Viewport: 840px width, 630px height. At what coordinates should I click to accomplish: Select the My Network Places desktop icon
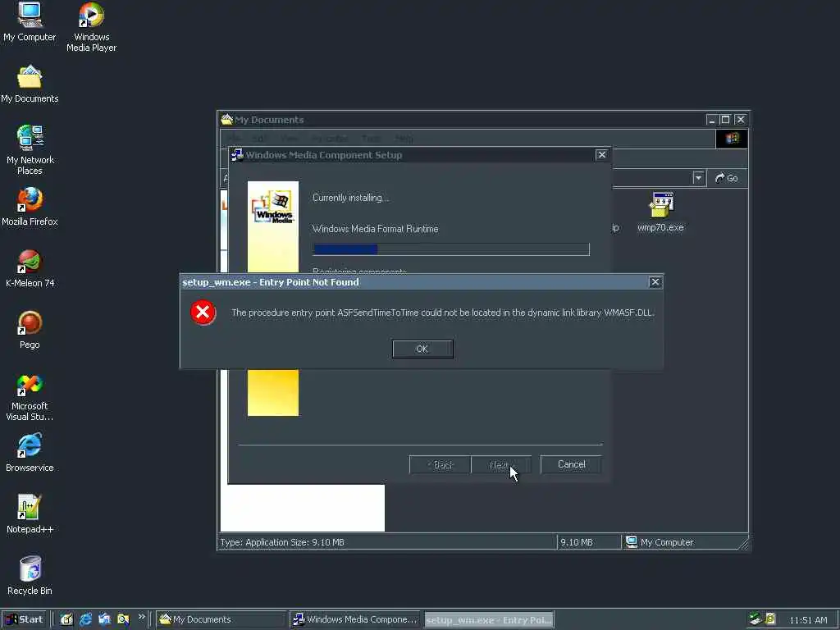pyautogui.click(x=30, y=150)
